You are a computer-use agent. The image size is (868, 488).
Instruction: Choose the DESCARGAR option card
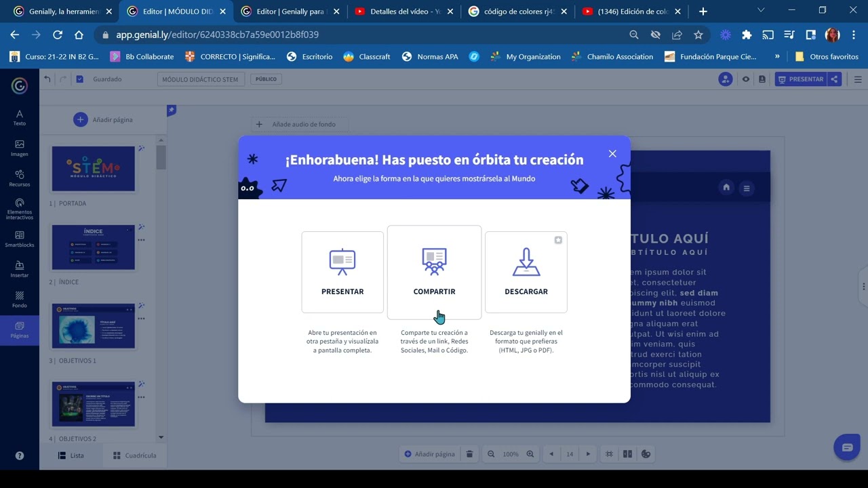(x=526, y=272)
